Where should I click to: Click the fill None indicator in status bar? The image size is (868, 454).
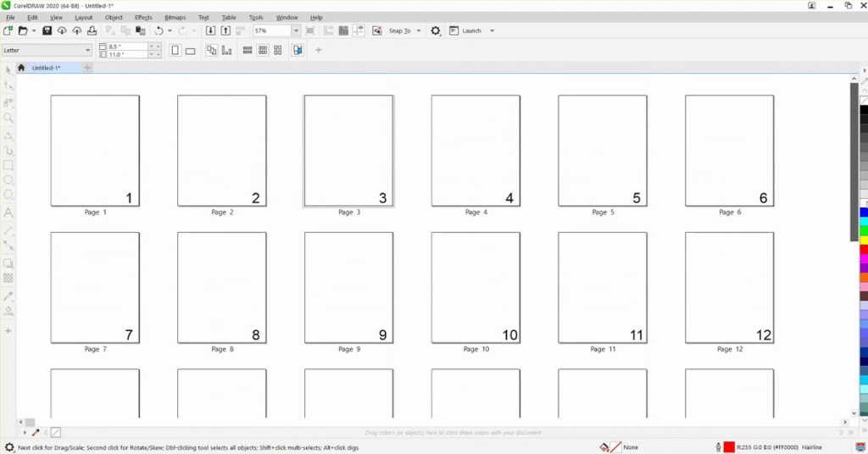tap(615, 447)
